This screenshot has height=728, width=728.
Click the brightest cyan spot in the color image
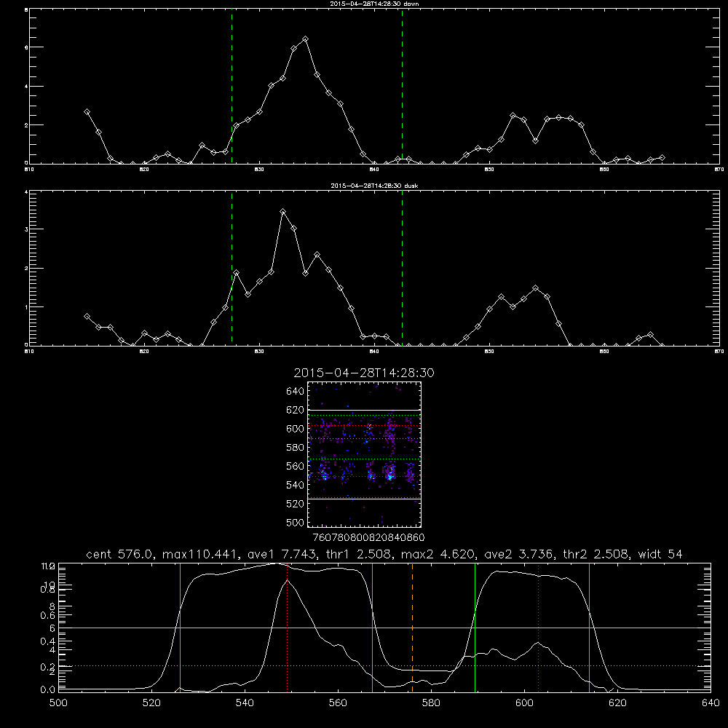point(390,477)
